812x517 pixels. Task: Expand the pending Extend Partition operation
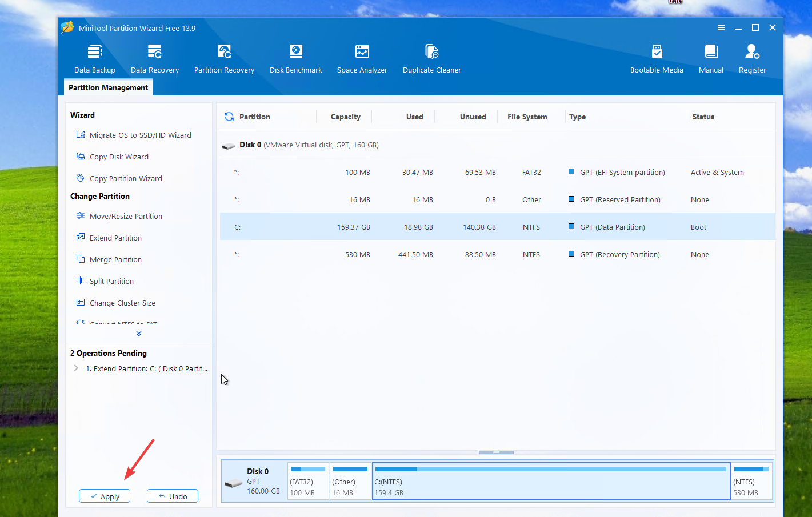(x=76, y=368)
